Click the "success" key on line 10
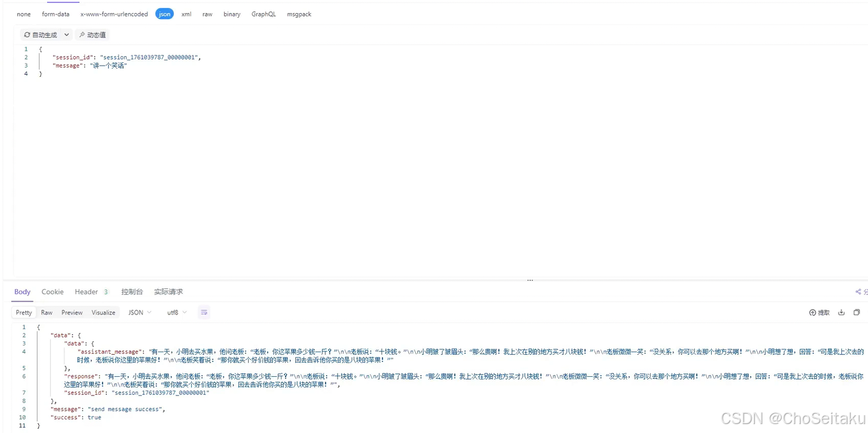Screen dimensions: 868x433 pos(66,417)
